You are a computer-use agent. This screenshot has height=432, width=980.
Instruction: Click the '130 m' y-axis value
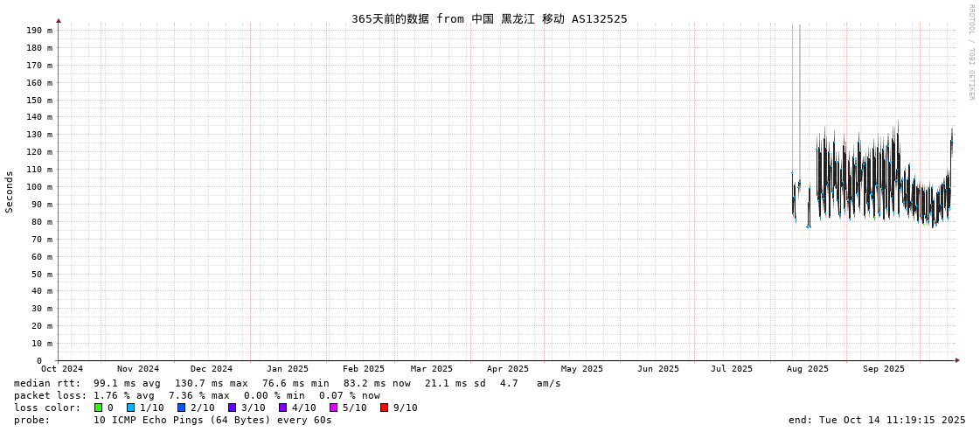(x=39, y=135)
